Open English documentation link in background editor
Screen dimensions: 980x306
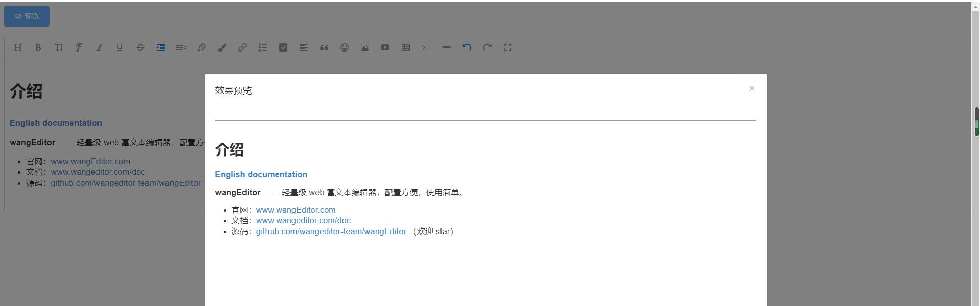click(56, 123)
